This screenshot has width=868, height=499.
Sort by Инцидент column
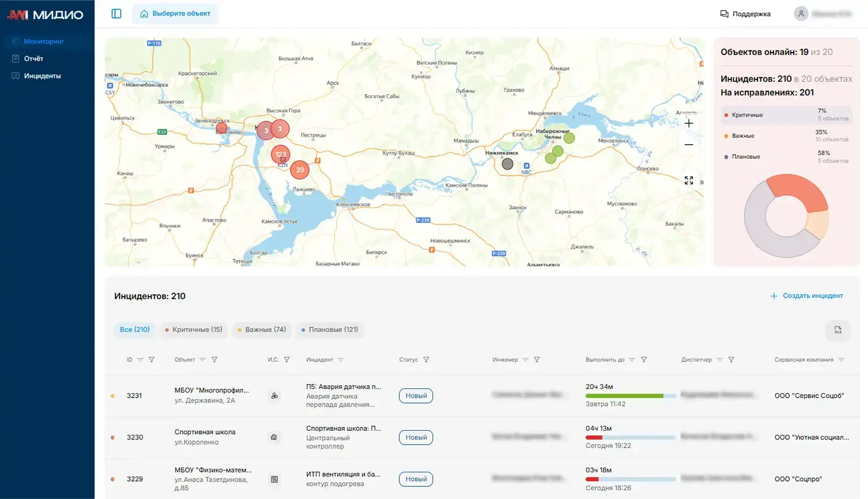point(341,359)
